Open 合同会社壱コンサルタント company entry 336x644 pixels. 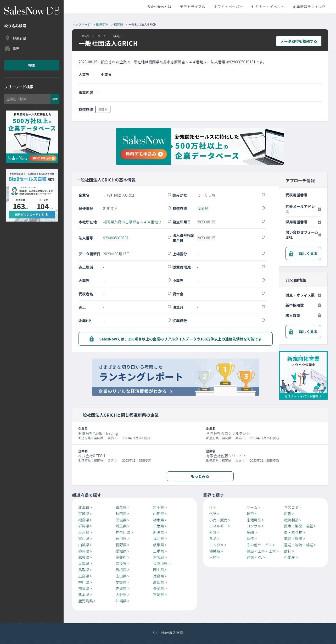point(264,433)
